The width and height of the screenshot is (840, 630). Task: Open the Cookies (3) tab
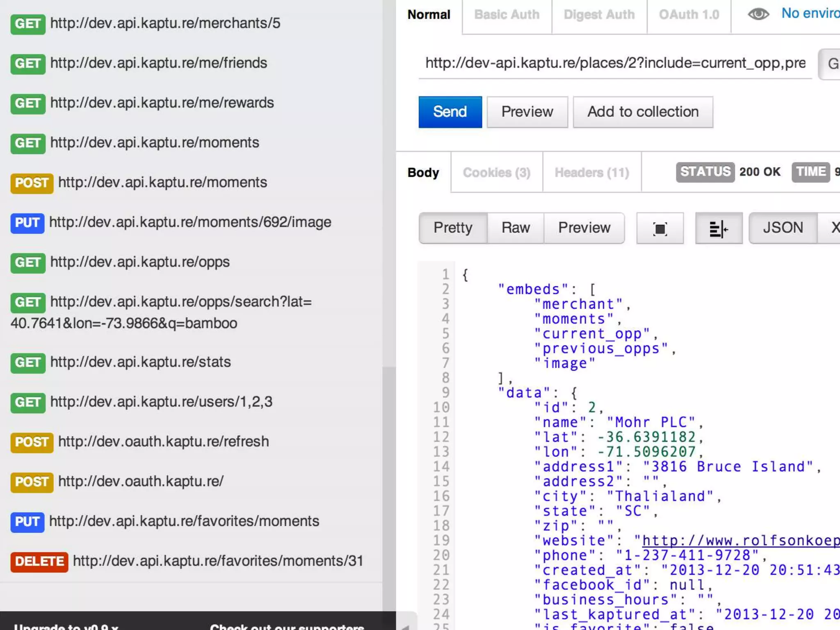[496, 173]
